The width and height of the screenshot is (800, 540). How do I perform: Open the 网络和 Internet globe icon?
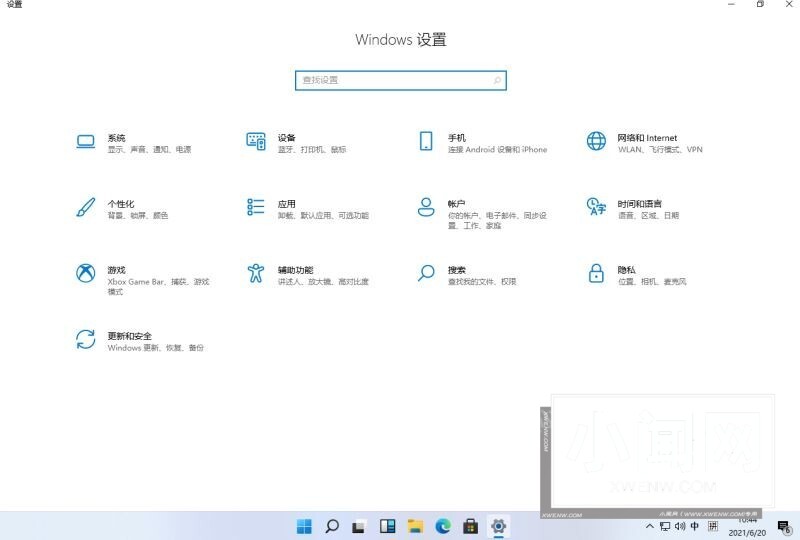point(596,141)
